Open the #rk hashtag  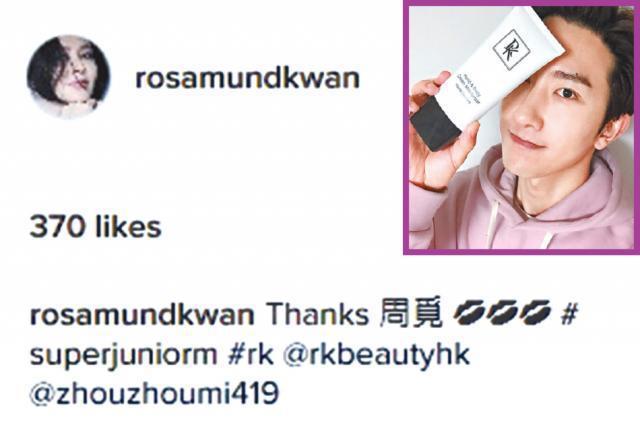coord(251,355)
